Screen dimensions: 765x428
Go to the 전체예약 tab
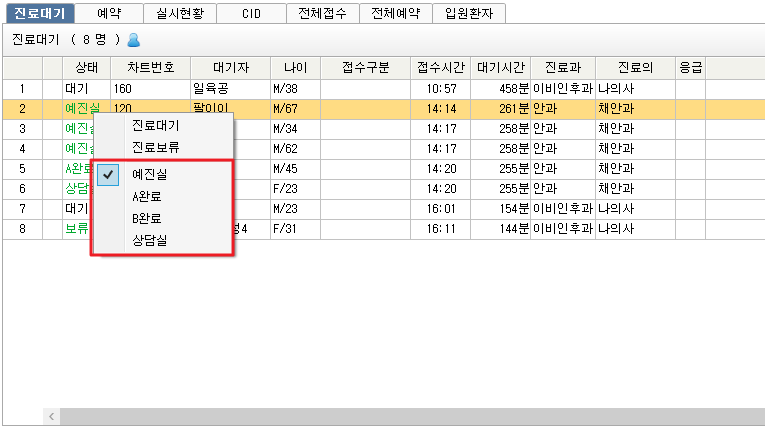(394, 13)
